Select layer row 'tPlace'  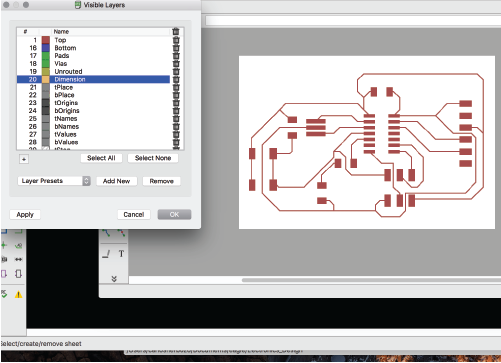(x=94, y=87)
